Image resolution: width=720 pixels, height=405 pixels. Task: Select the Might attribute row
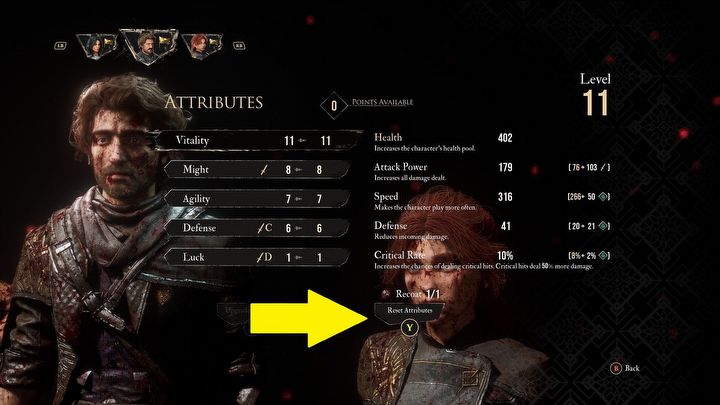click(257, 169)
